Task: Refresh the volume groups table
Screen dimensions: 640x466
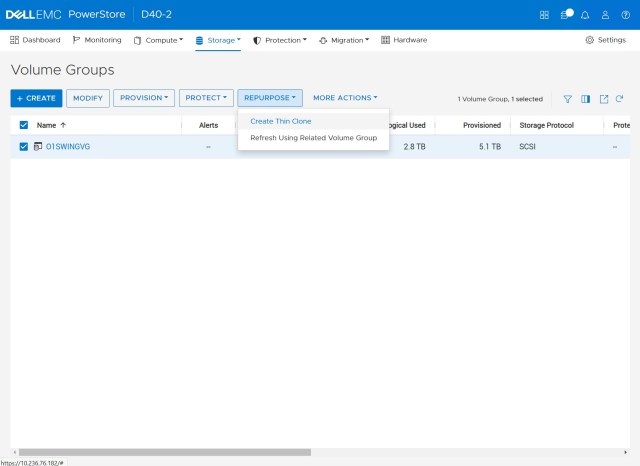Action: click(620, 99)
